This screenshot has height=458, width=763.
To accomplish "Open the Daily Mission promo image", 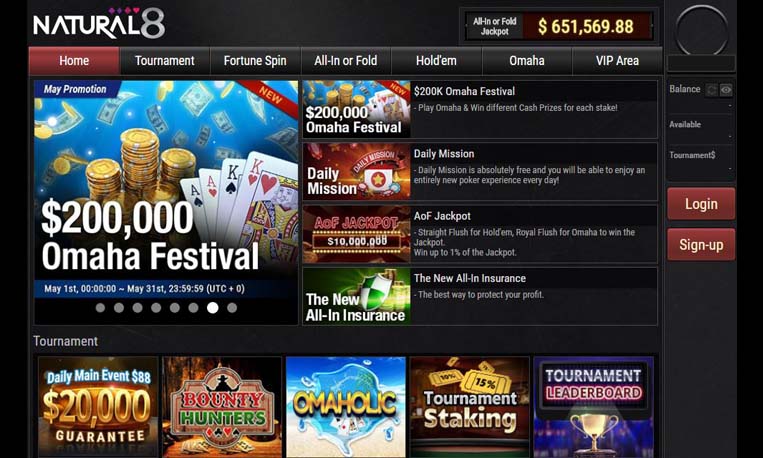I will coord(357,172).
